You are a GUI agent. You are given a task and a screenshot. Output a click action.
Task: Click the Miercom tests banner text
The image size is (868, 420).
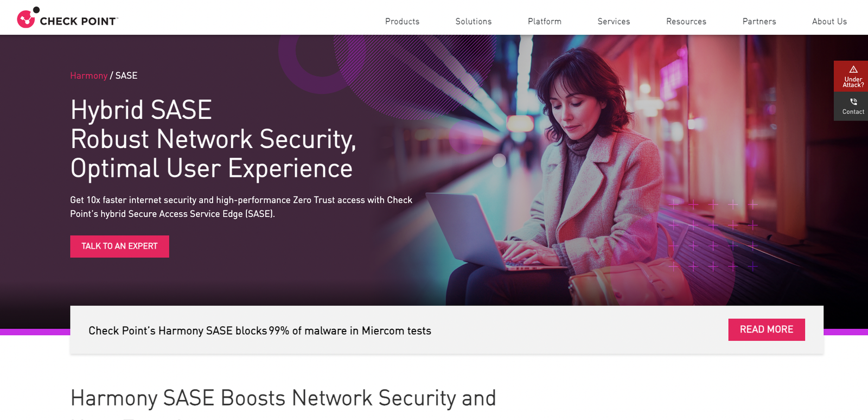pos(259,331)
